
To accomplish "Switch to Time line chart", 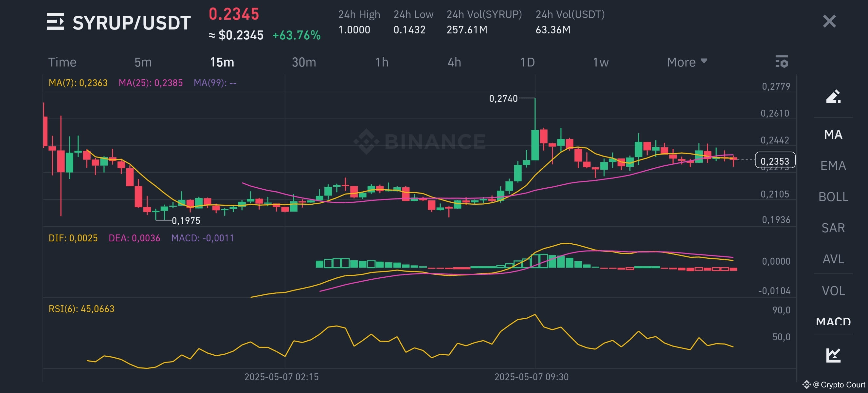I will coord(62,62).
